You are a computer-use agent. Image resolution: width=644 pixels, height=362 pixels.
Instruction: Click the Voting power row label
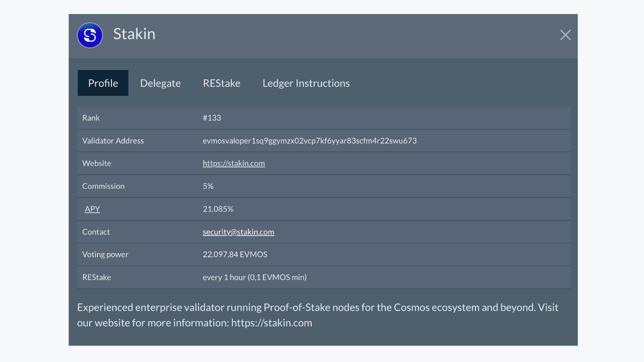tap(105, 255)
